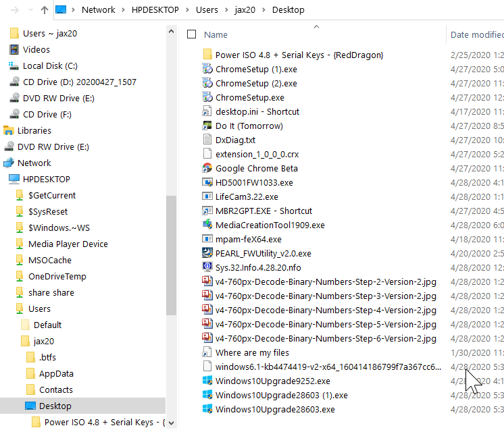Open the chevron after the computer icon in address bar
The width and height of the screenshot is (504, 432).
pyautogui.click(x=73, y=10)
